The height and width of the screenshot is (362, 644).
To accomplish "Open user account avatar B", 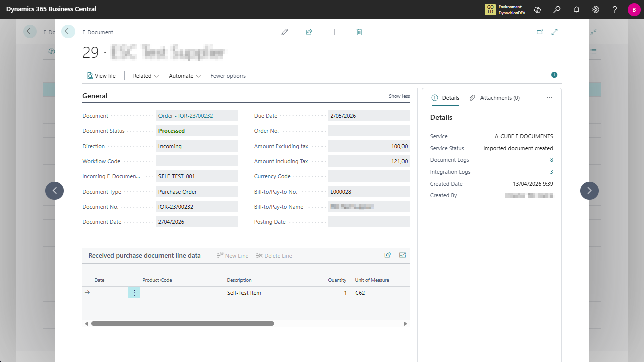I will tap(634, 10).
